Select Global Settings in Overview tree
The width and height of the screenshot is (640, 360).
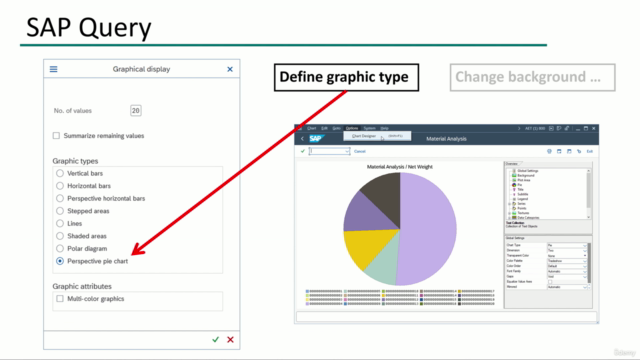527,171
